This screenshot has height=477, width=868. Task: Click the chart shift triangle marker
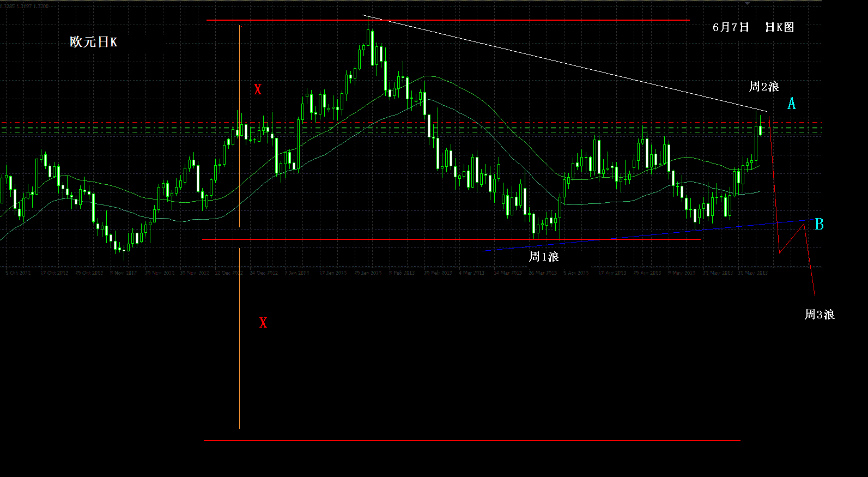pos(748,3)
